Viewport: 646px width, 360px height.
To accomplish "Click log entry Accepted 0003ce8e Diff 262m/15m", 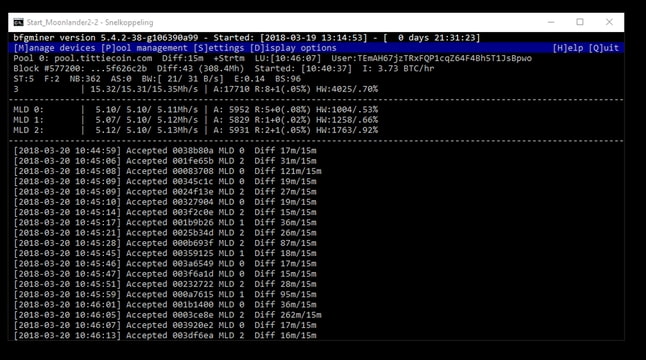I will coord(167,315).
